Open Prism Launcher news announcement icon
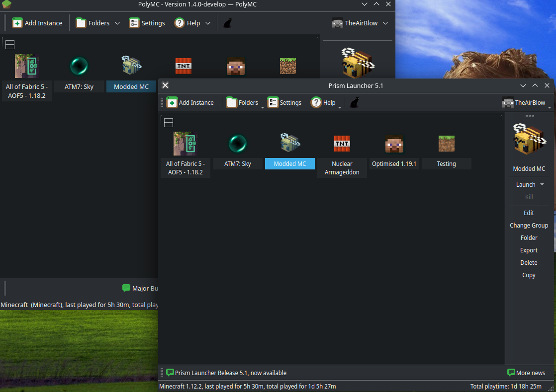Image resolution: width=556 pixels, height=392 pixels. pyautogui.click(x=170, y=372)
